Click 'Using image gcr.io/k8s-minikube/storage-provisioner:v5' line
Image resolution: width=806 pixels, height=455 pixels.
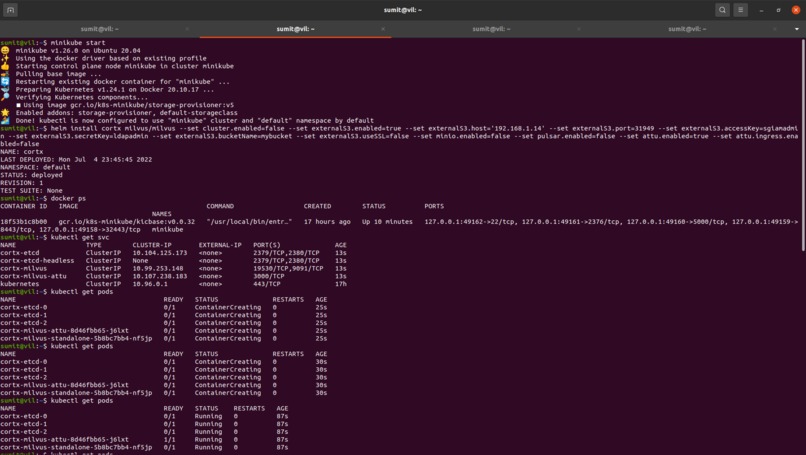point(128,105)
